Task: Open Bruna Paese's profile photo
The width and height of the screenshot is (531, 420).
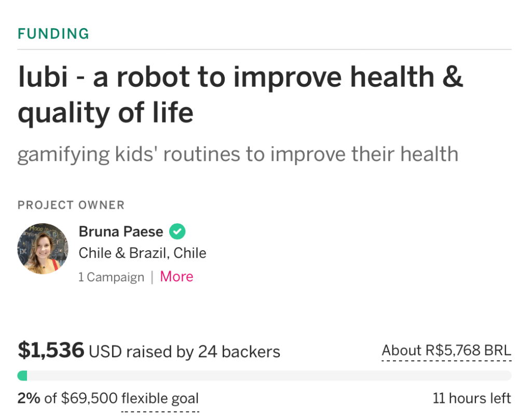Action: (x=43, y=249)
